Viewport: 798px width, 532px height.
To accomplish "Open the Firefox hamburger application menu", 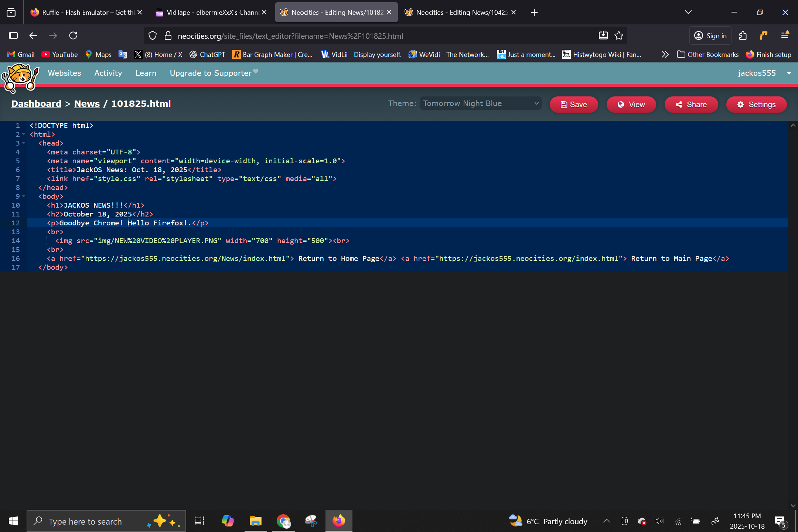I will point(785,36).
